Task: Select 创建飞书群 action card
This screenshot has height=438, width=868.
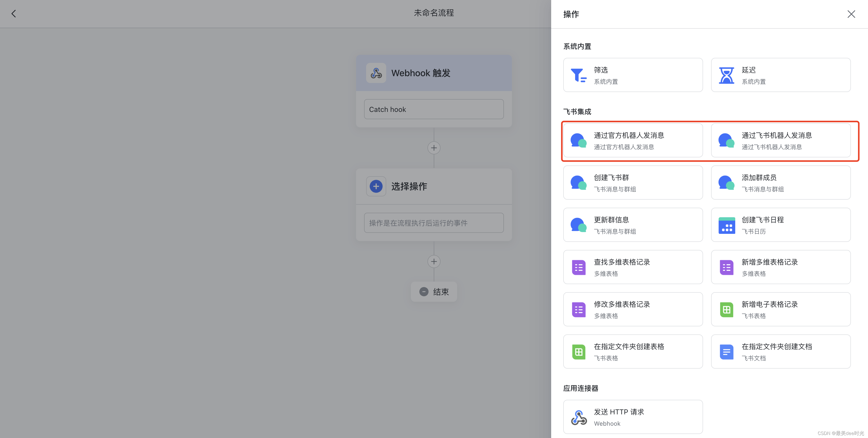Action: 633,183
